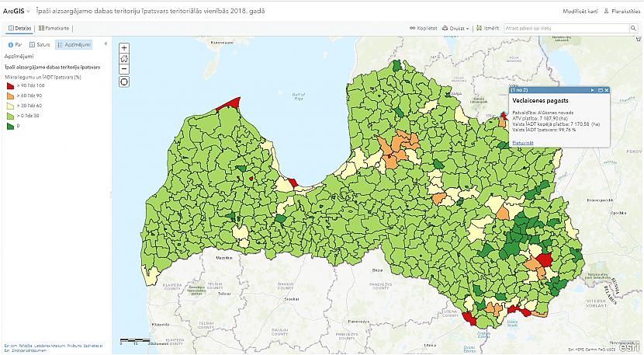Open the Par info tab
The image size is (644, 355).
pyautogui.click(x=15, y=44)
